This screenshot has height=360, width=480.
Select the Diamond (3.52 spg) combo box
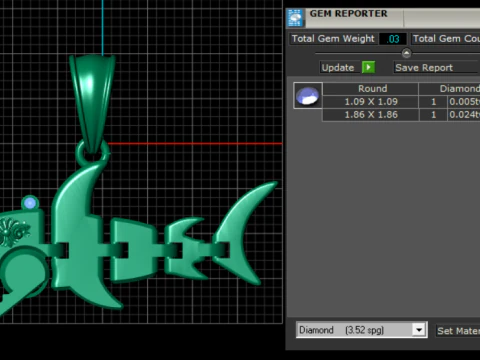click(362, 330)
